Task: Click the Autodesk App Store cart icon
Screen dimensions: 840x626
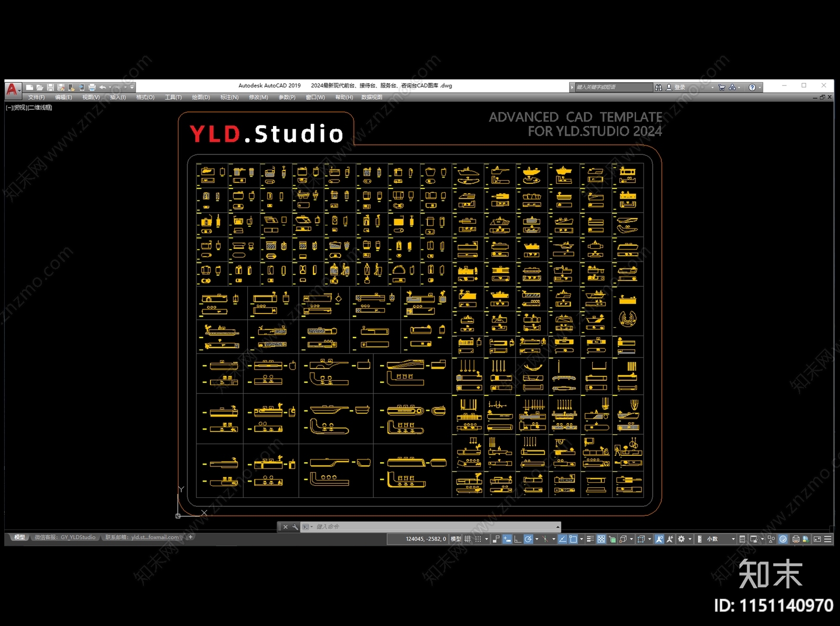Action: click(x=722, y=87)
